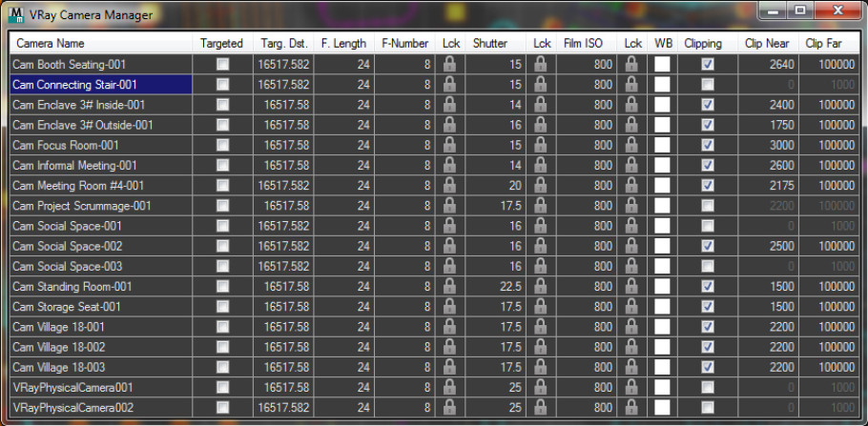Click F-Number lock for Cam Focus Room-001
Viewport: 868px width, 426px height.
pos(449,146)
